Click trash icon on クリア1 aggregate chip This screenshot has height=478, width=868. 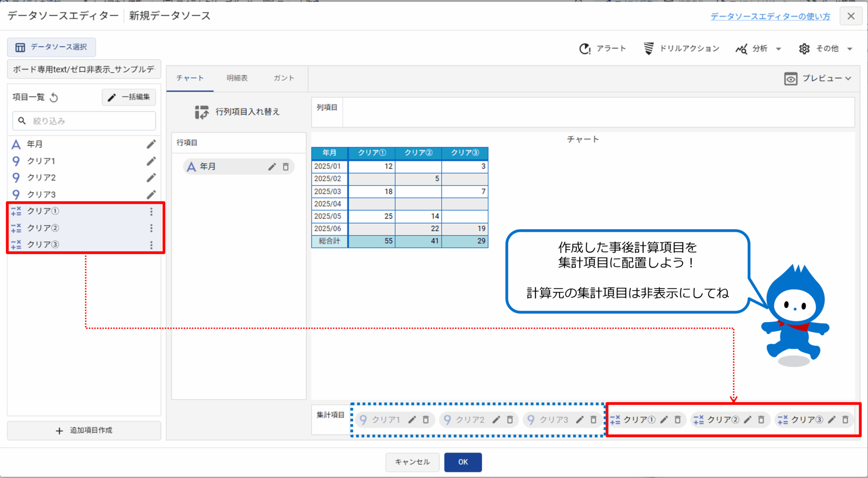tap(426, 420)
